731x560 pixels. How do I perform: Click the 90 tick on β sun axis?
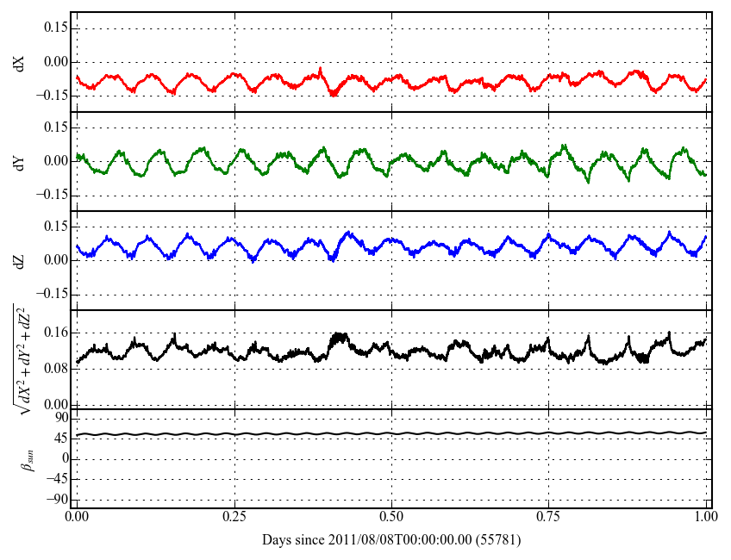tap(60, 418)
